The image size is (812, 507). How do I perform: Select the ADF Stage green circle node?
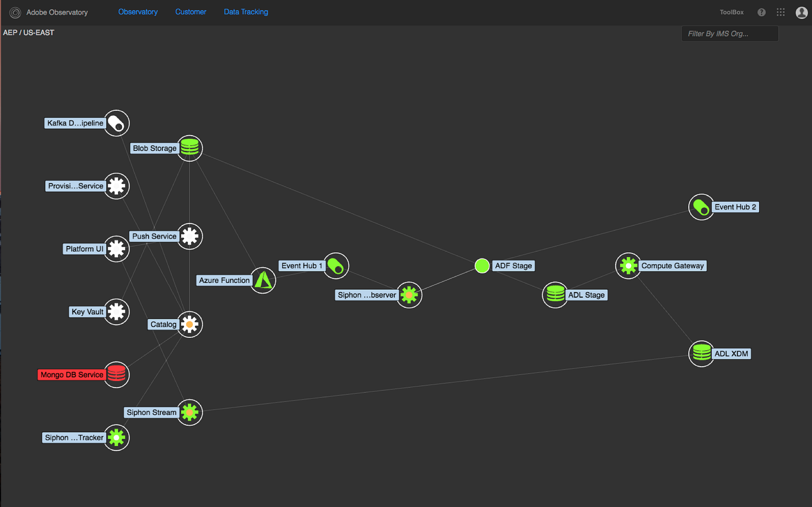[482, 265]
